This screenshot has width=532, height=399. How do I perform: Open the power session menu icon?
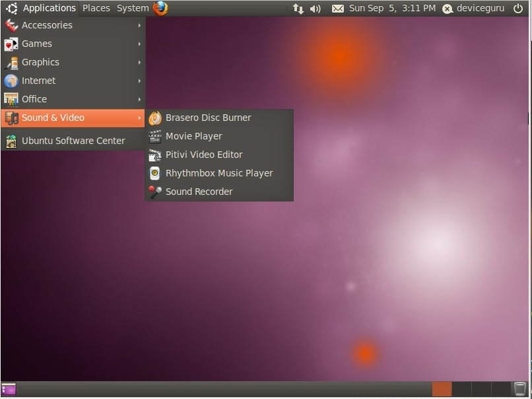coord(518,9)
